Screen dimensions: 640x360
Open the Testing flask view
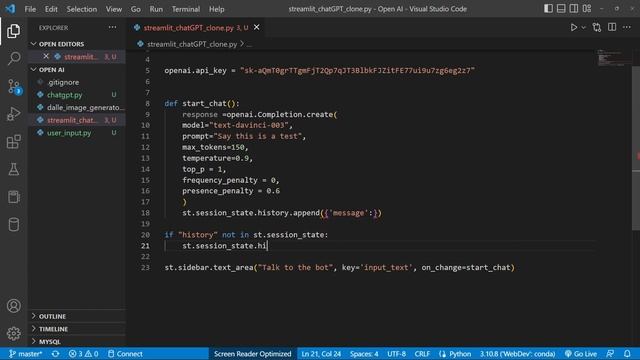(13, 169)
